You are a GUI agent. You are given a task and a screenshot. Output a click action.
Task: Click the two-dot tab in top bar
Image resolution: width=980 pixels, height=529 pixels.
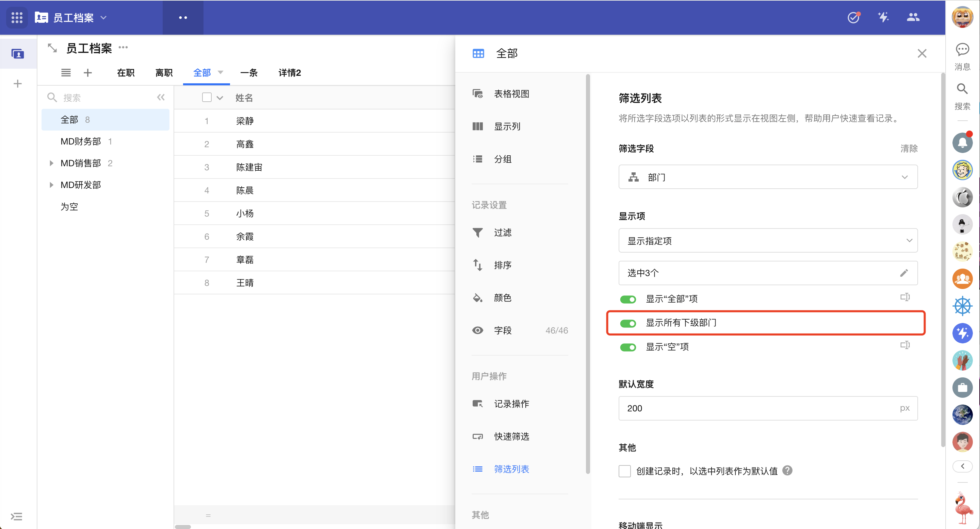(x=183, y=17)
